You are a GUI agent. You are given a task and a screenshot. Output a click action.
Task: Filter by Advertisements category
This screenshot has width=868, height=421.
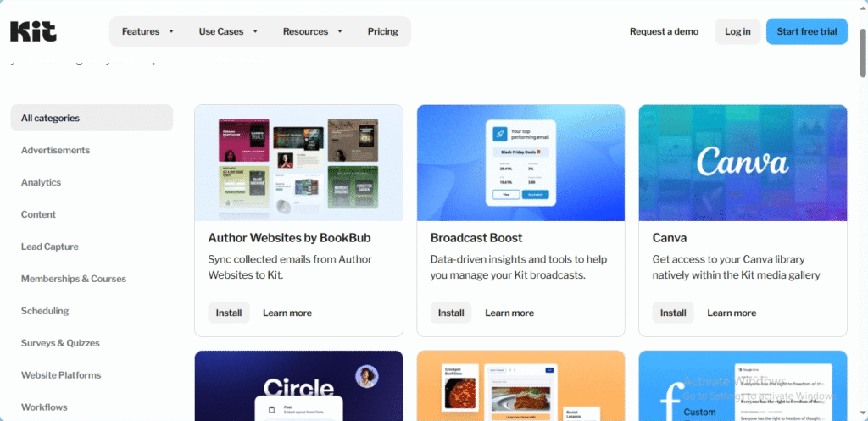pos(55,150)
